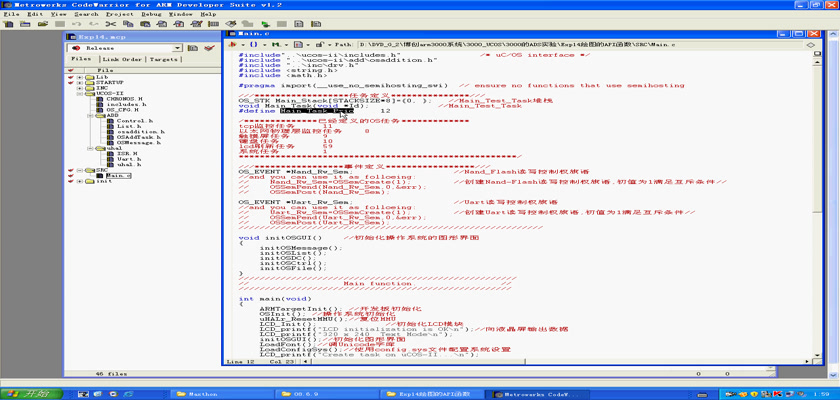Open the Project menu
840x400 pixels.
pos(120,14)
